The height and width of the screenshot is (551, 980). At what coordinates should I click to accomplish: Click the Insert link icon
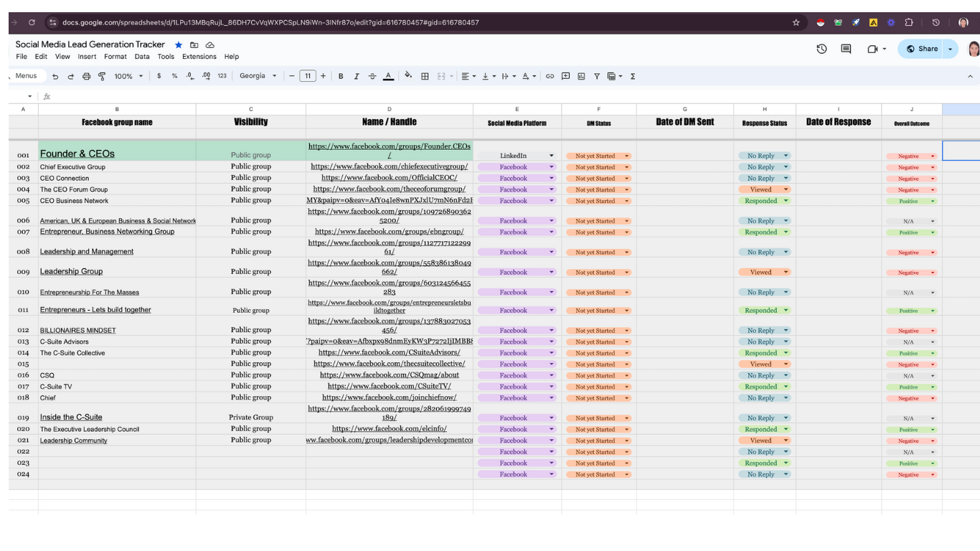tap(550, 76)
